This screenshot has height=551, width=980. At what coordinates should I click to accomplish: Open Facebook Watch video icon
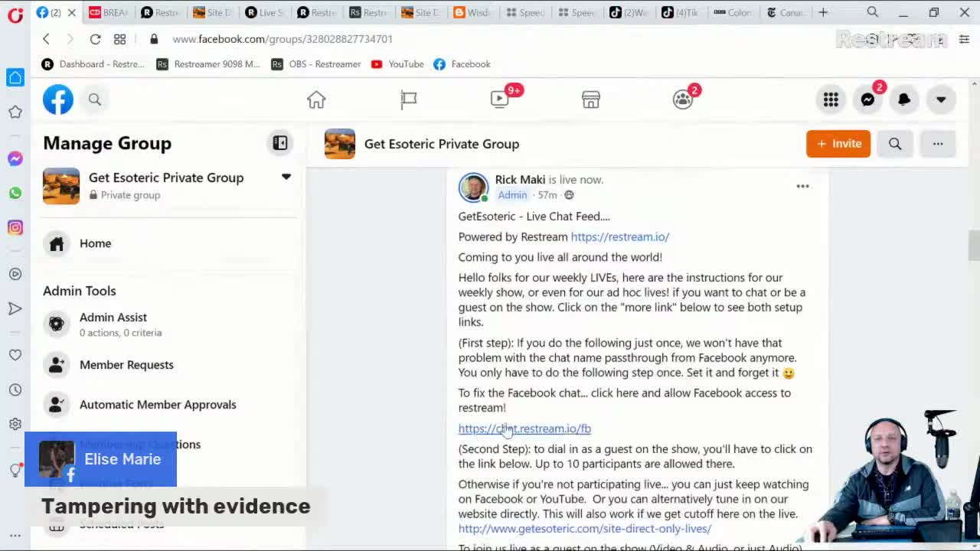click(x=500, y=99)
